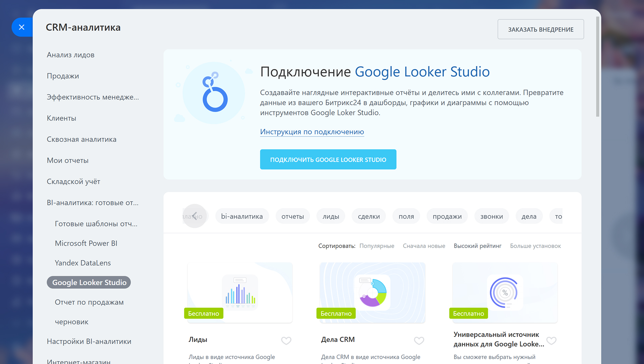Image resolution: width=644 pixels, height=364 pixels.
Task: Open Продажи section in sidebar
Action: tap(63, 76)
